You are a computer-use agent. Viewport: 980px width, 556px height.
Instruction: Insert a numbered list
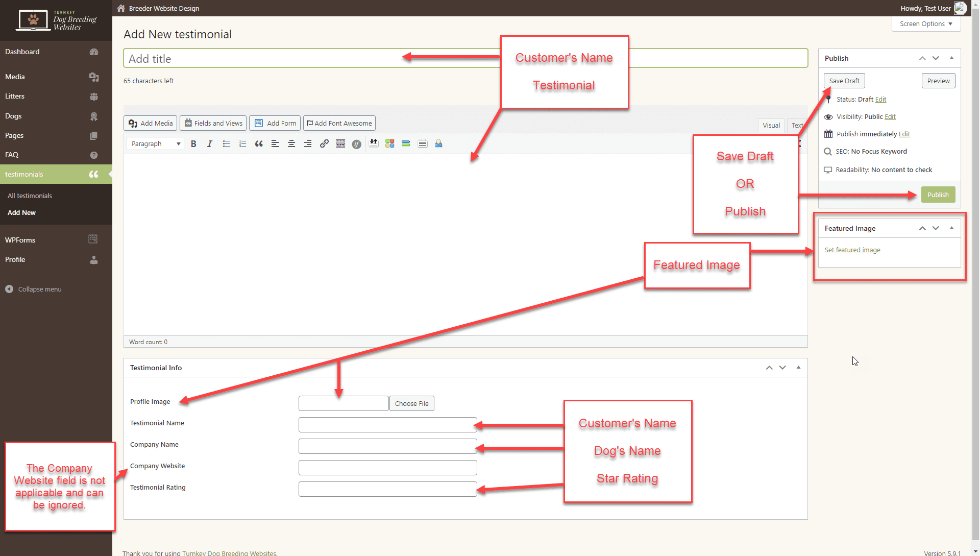[x=242, y=144]
